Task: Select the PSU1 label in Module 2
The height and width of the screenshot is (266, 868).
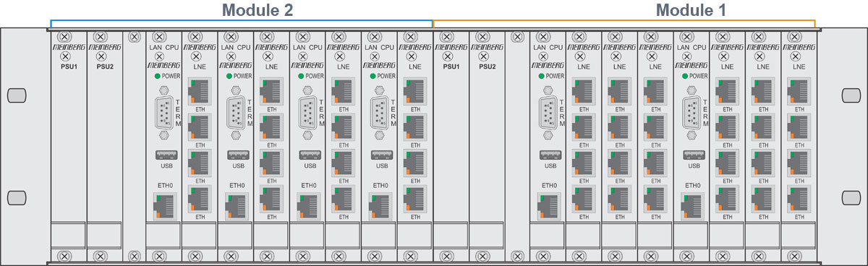Action: click(68, 66)
